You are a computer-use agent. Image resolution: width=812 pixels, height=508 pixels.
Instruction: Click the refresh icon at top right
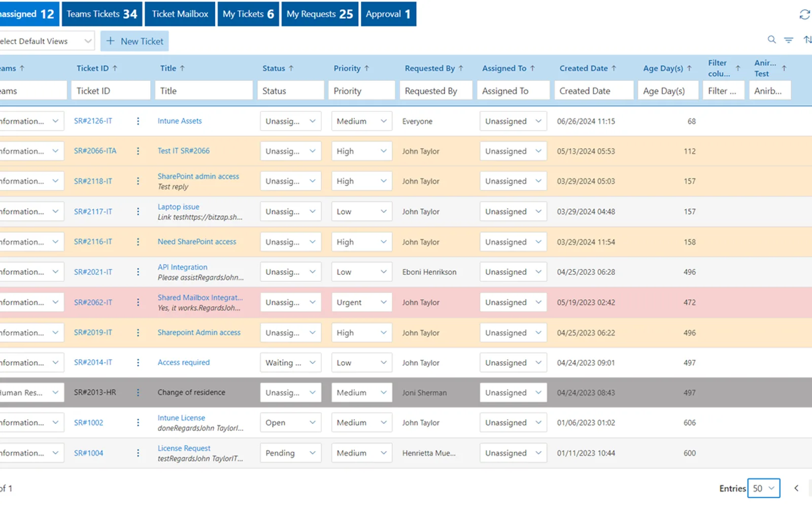[804, 14]
